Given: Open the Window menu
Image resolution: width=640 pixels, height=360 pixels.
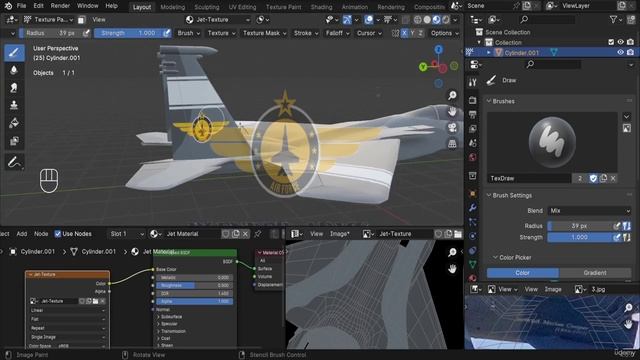Looking at the screenshot, I should (87, 6).
